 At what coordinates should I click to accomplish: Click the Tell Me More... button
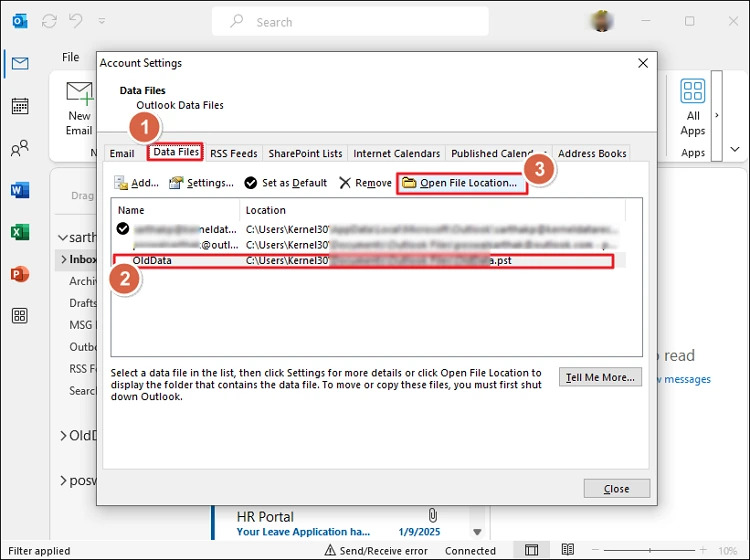point(600,377)
